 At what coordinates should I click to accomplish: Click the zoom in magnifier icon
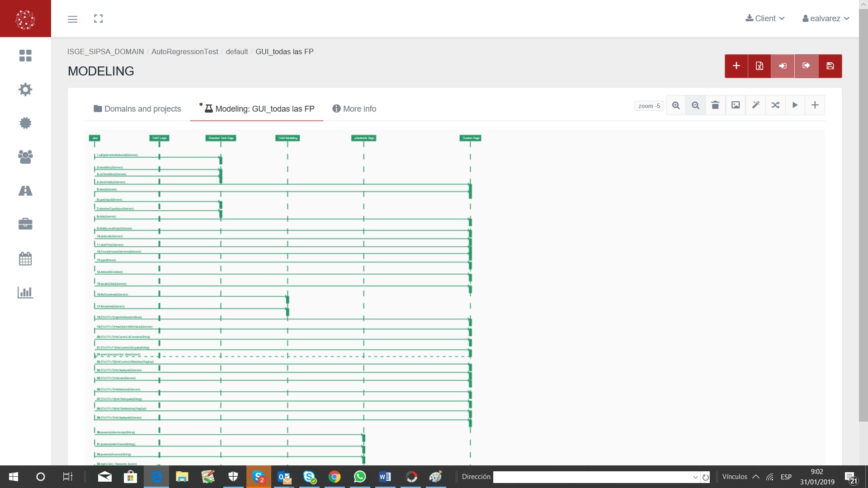[x=676, y=105]
